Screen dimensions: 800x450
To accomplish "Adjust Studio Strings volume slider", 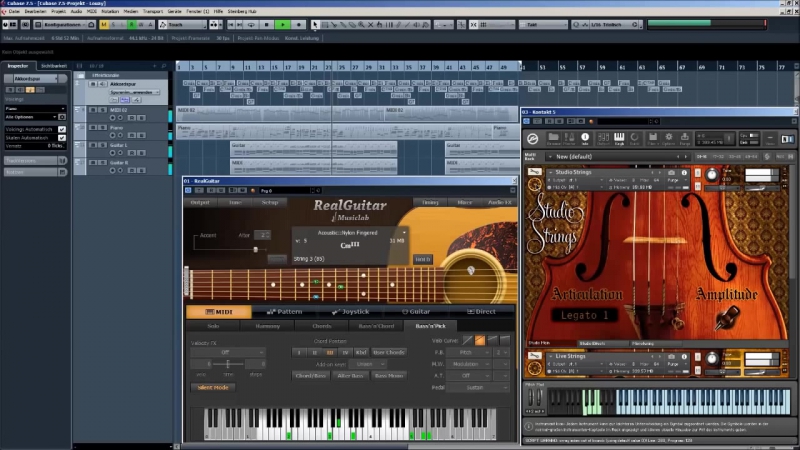I will (761, 188).
